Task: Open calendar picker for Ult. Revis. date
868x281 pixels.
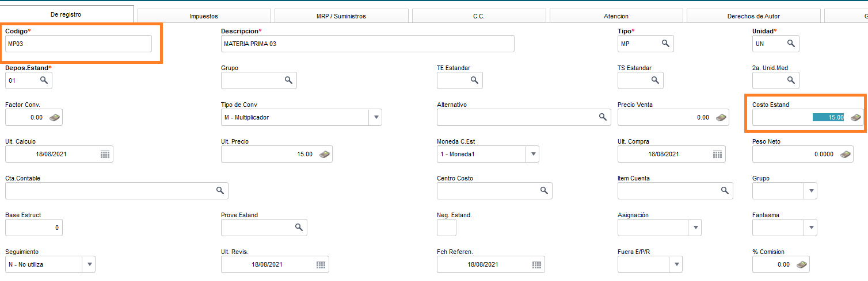Action: [x=321, y=264]
